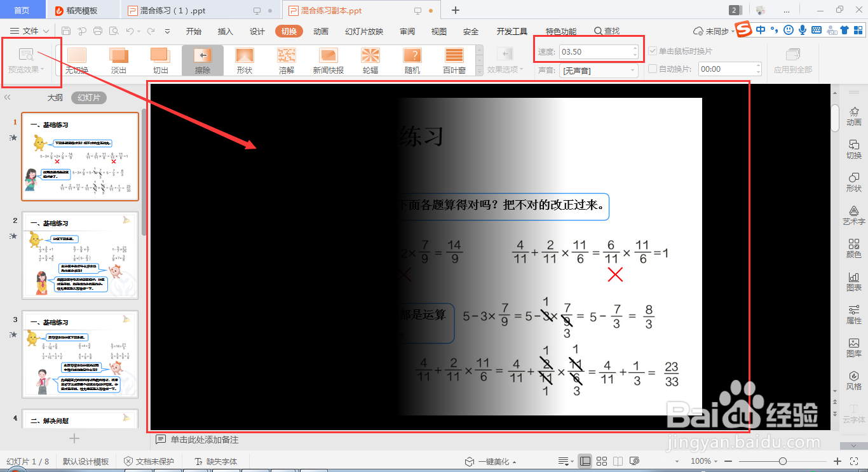Apply the 切出 cut transition

point(161,60)
